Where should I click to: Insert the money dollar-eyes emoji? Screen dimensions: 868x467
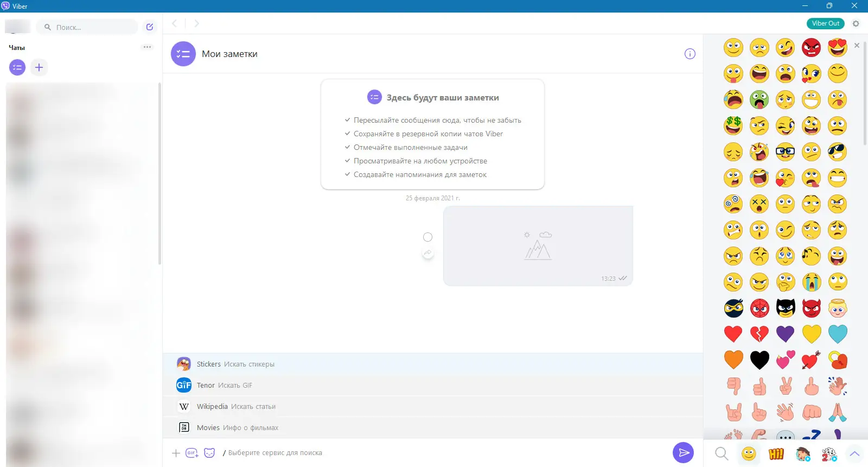click(x=733, y=126)
